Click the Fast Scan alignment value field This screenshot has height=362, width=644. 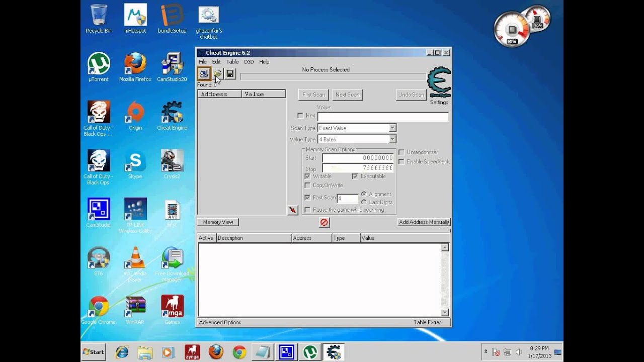click(x=348, y=199)
